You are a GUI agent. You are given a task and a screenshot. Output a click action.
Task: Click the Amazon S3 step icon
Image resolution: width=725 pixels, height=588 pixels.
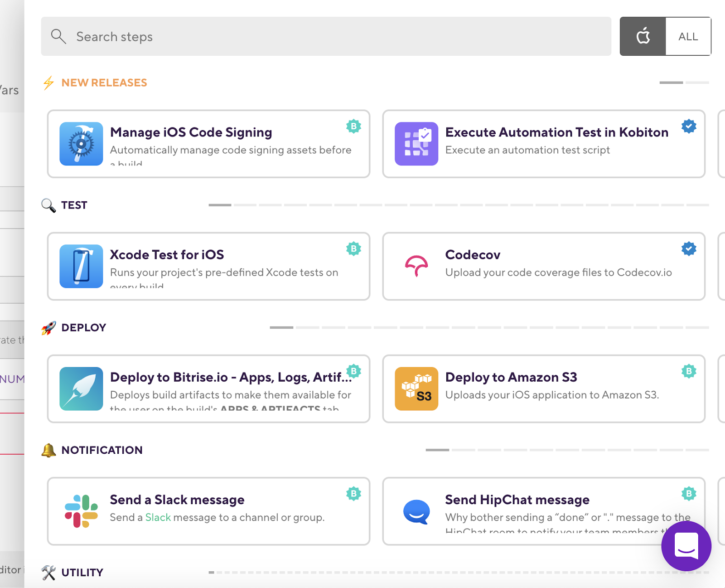pyautogui.click(x=416, y=389)
